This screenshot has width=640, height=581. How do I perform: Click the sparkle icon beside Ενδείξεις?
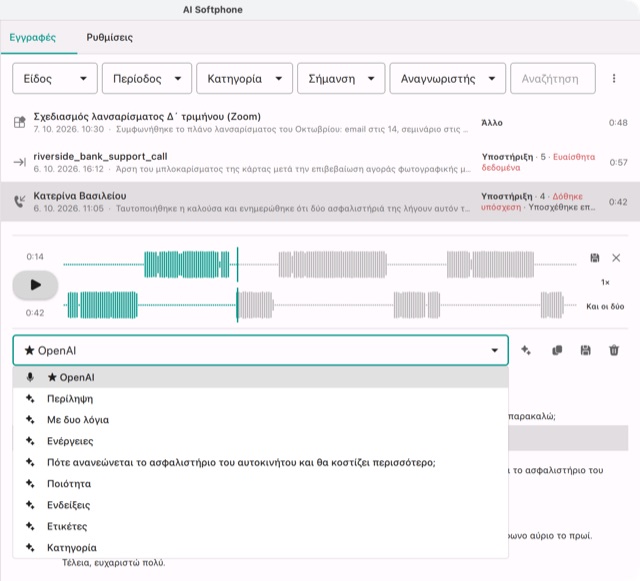tap(30, 505)
